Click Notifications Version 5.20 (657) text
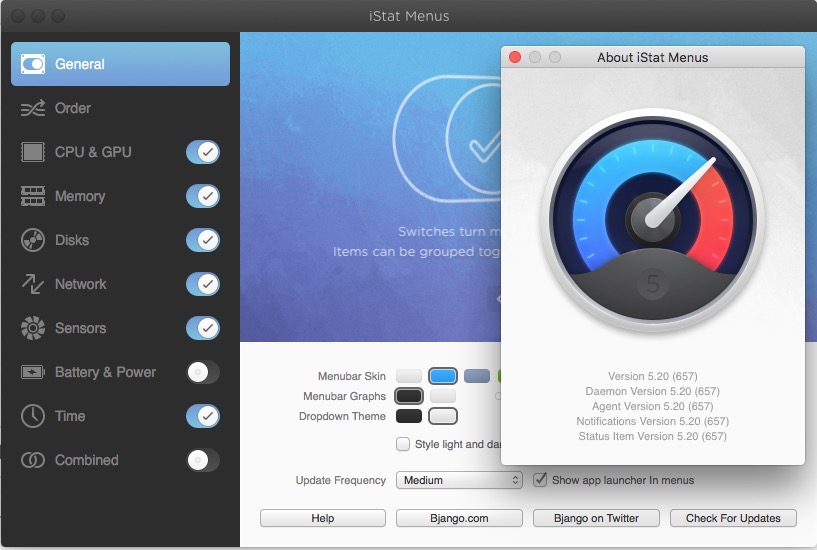Screen dimensions: 817x550 coord(652,421)
